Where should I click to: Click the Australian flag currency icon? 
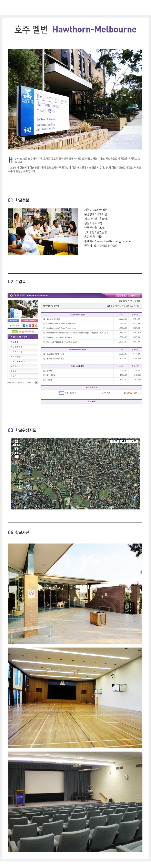(x=109, y=306)
